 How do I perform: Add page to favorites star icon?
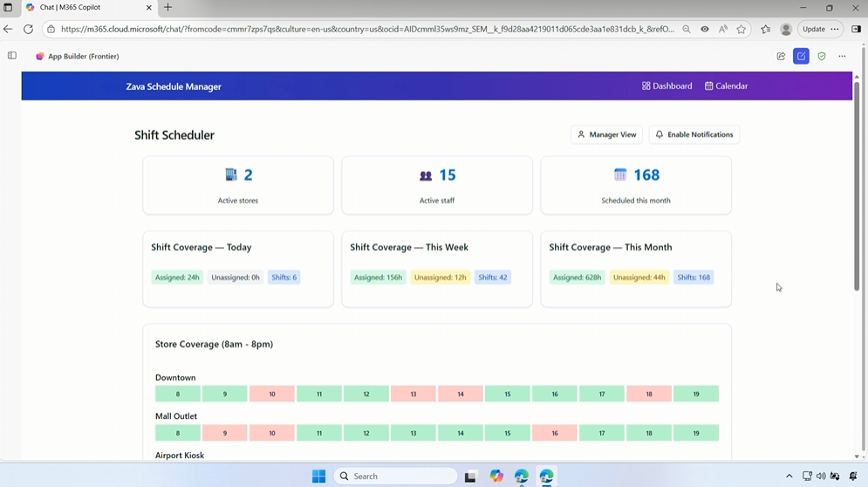742,29
